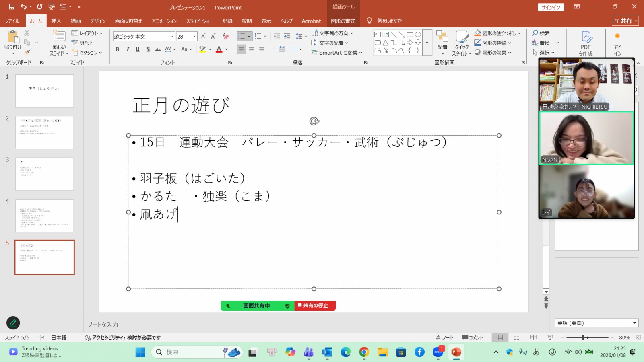Click the Clear Formatting eraser icon
Viewport: 644px width, 362px height.
pyautogui.click(x=225, y=37)
